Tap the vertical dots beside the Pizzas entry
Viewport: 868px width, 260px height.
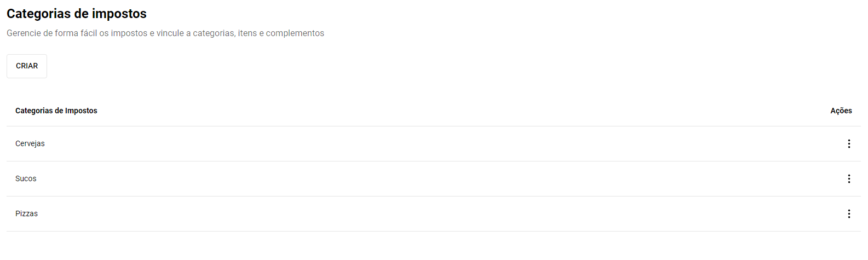(x=849, y=214)
